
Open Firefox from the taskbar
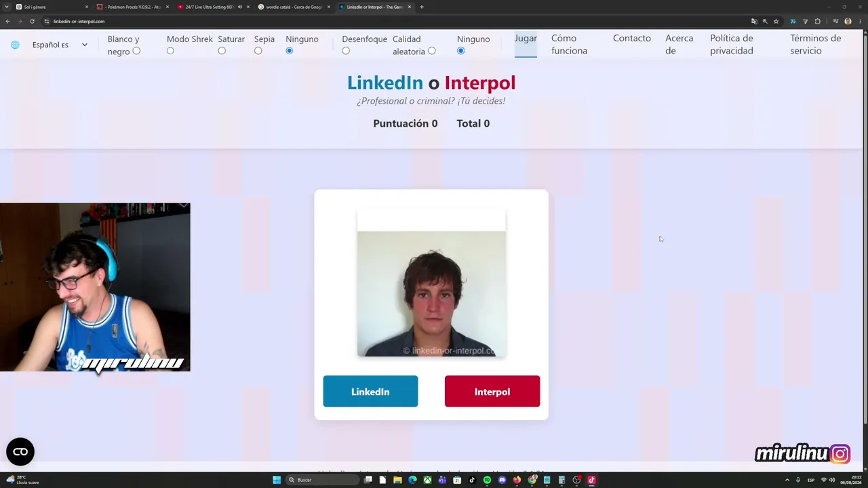[517, 480]
